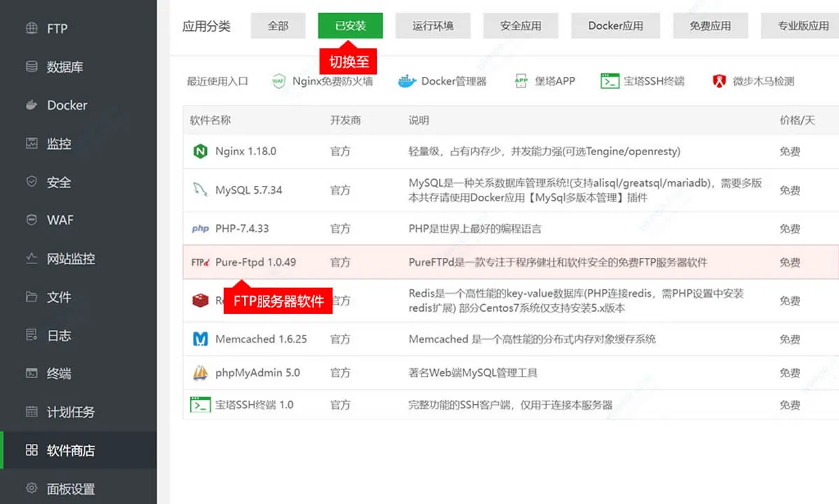Open 堡塔APP shortcut link

pyautogui.click(x=545, y=81)
